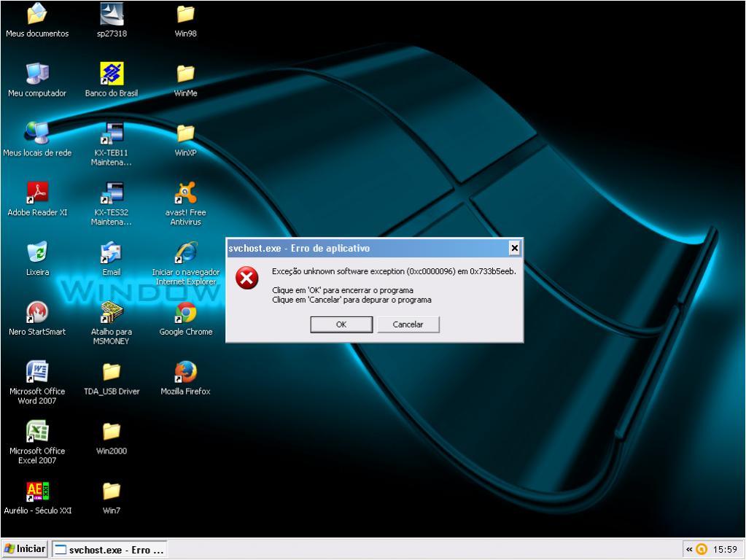Click Cancelar to debug the program
The height and width of the screenshot is (560, 746).
pos(408,324)
